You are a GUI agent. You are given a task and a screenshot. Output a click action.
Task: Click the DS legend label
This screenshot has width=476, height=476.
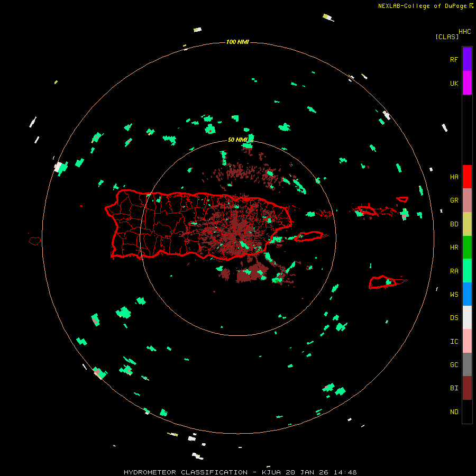(x=454, y=317)
